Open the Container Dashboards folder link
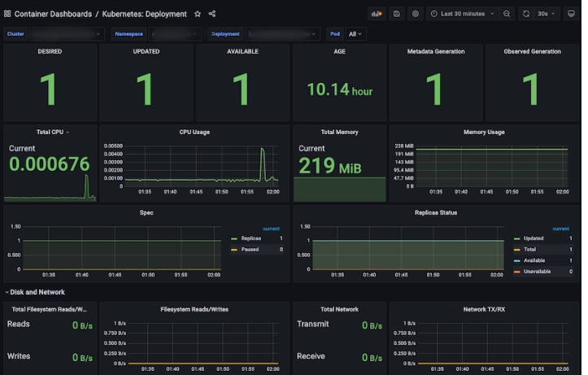 pyautogui.click(x=53, y=14)
